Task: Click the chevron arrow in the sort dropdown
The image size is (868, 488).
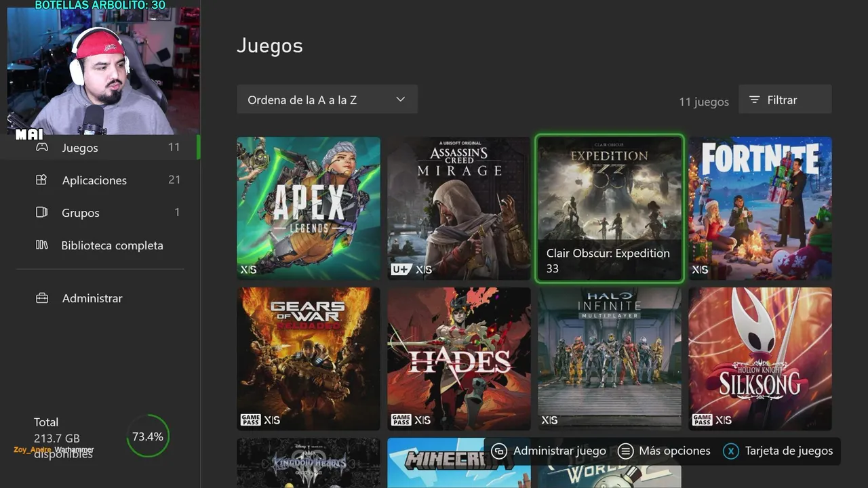Action: point(400,100)
